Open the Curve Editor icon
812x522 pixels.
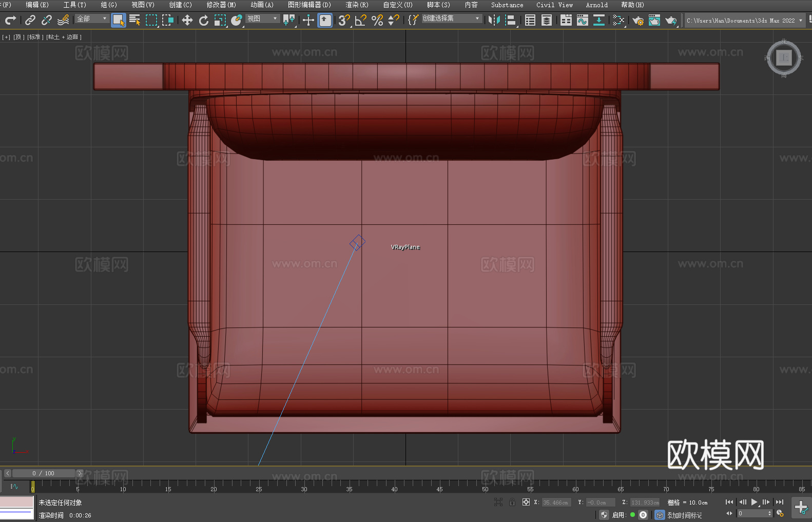click(583, 20)
